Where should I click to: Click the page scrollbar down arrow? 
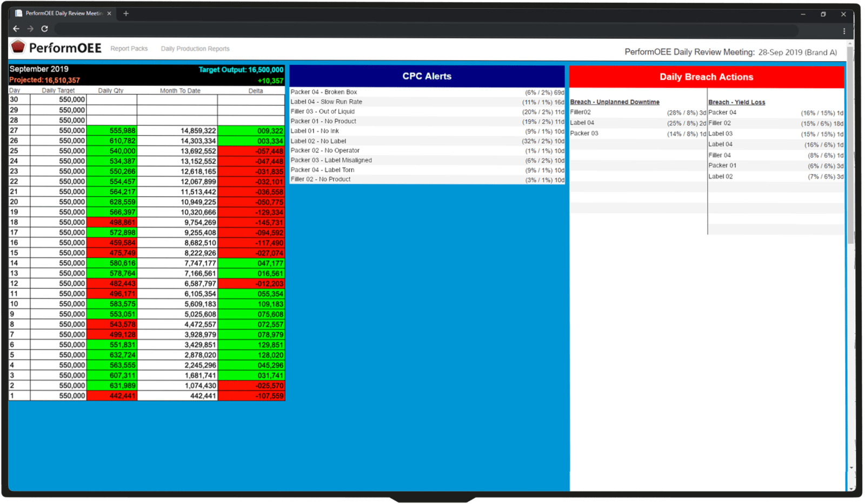[851, 468]
